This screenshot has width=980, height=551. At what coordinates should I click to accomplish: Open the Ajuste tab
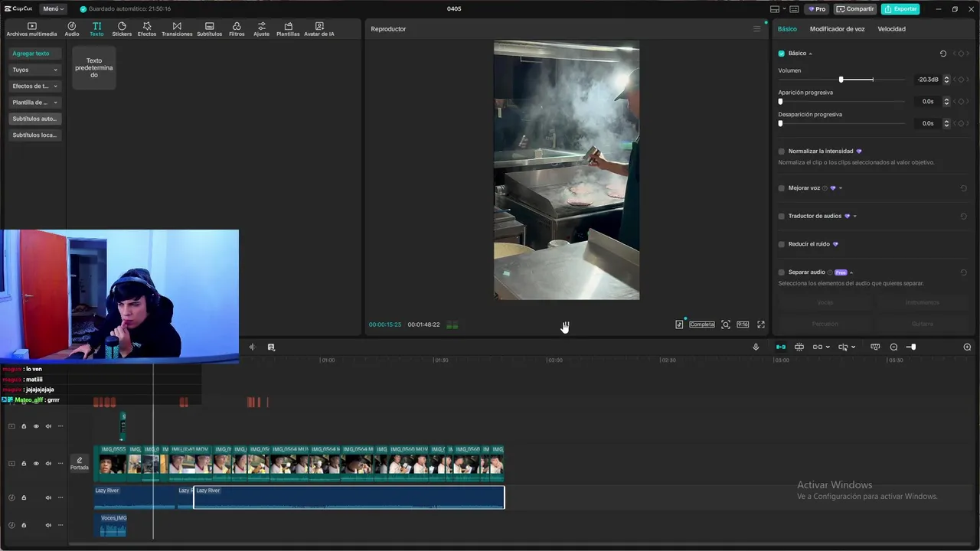coord(262,29)
